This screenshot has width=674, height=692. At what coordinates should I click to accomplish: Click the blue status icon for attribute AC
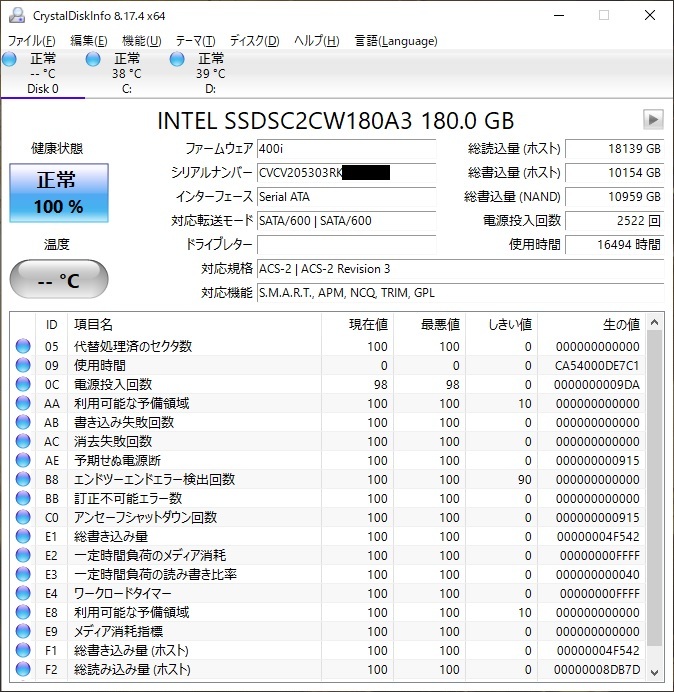point(23,441)
